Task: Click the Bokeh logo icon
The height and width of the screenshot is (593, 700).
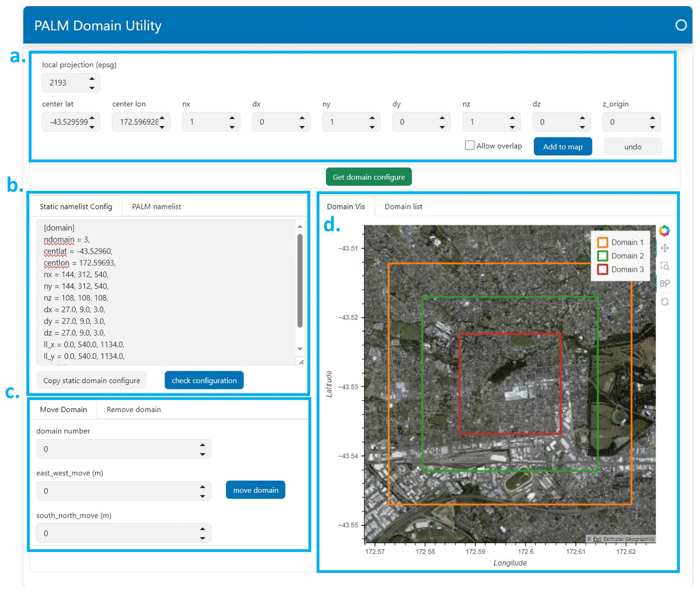Action: (x=664, y=230)
